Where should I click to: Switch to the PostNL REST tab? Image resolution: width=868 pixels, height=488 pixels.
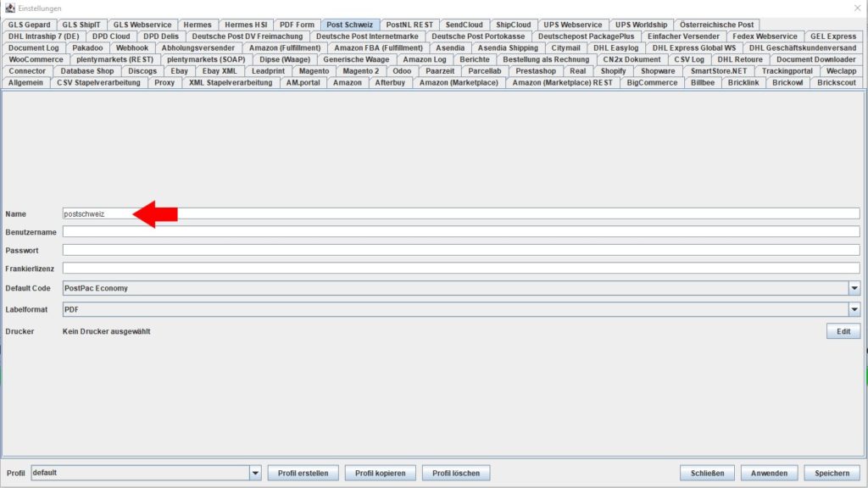[409, 25]
